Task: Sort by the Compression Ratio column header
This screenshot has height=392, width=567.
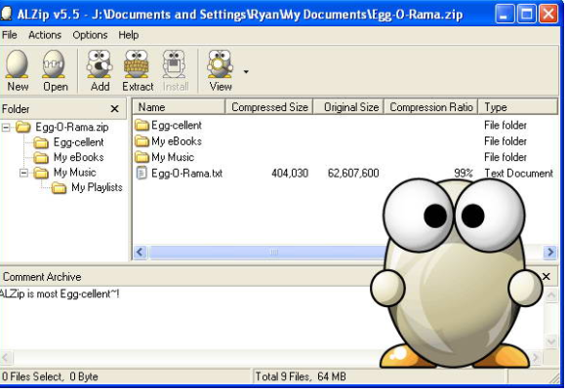Action: (x=431, y=107)
